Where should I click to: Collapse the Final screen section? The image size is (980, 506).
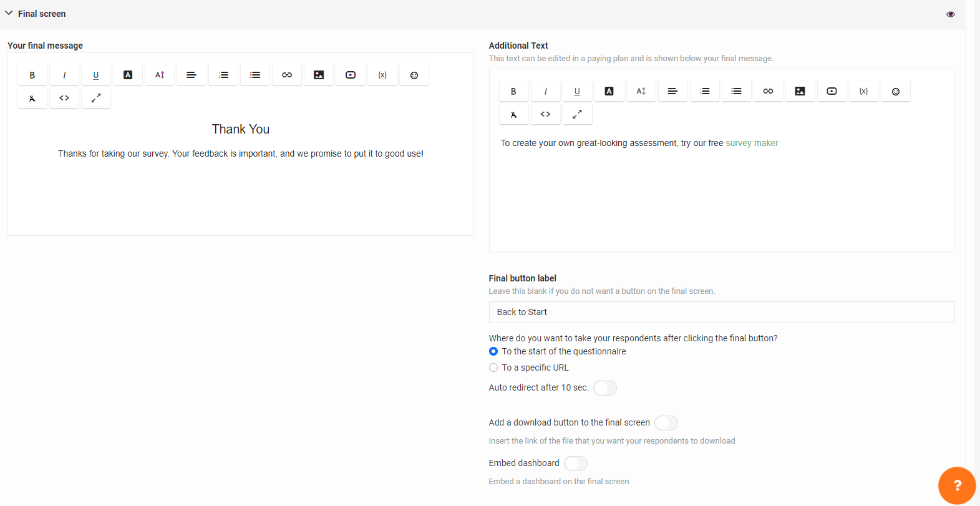click(9, 13)
